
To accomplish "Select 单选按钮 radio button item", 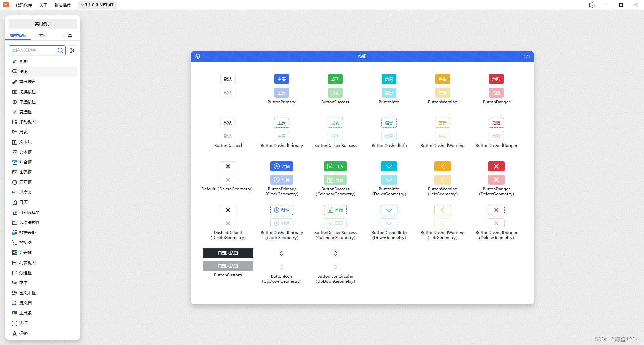I will (43, 102).
